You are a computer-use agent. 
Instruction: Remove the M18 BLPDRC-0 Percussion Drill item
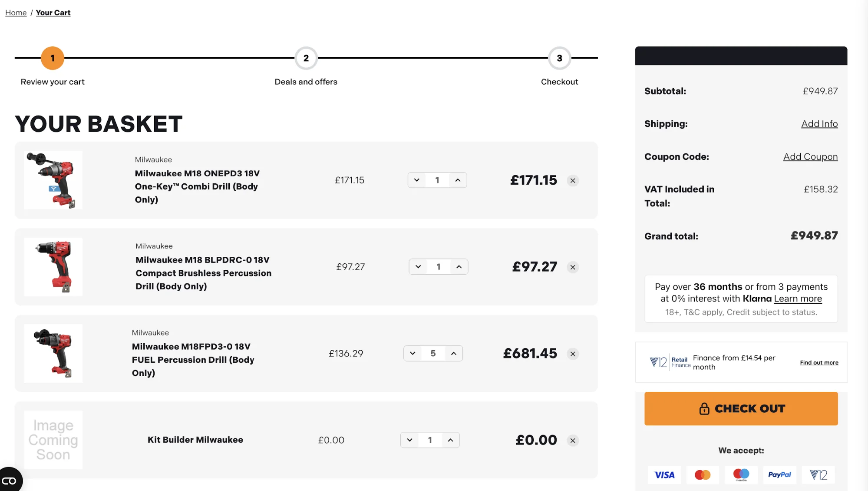(573, 267)
